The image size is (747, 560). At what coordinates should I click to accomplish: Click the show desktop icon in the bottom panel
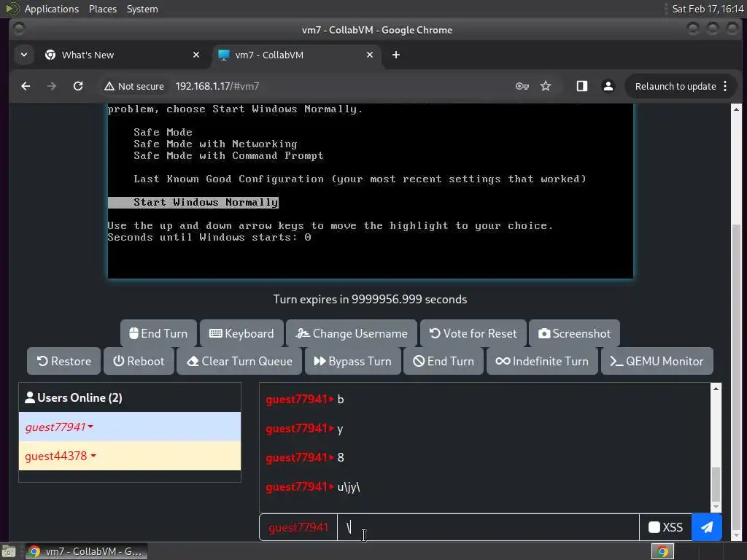click(x=8, y=551)
